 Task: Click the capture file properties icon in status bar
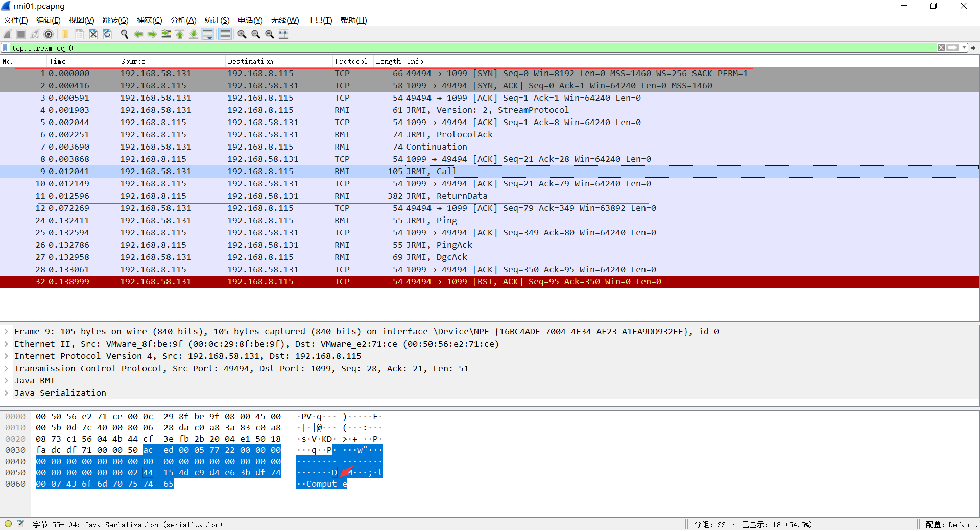[20, 524]
